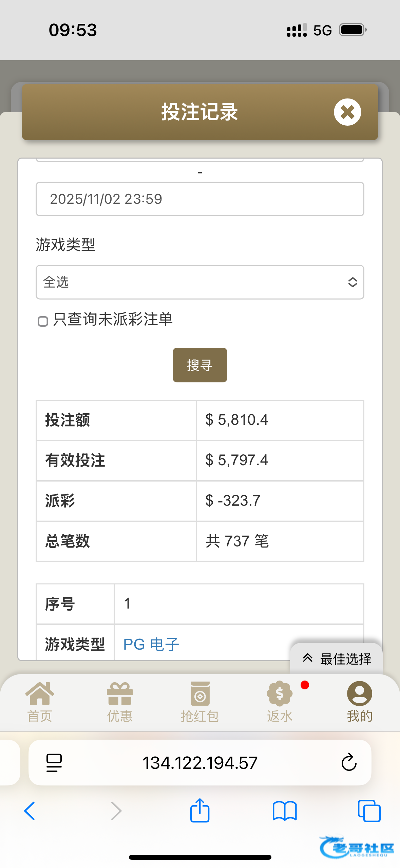
Task: Go to the 我的 profile icon
Action: point(359,694)
